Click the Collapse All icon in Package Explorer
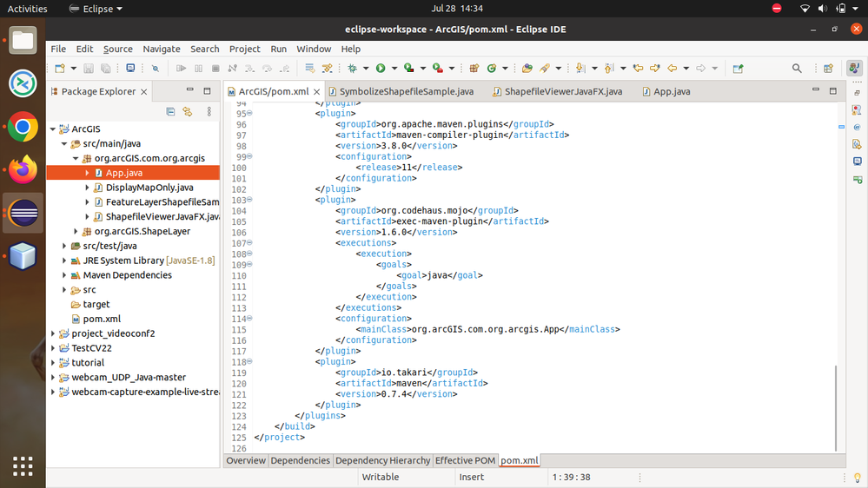868x488 pixels. click(170, 112)
